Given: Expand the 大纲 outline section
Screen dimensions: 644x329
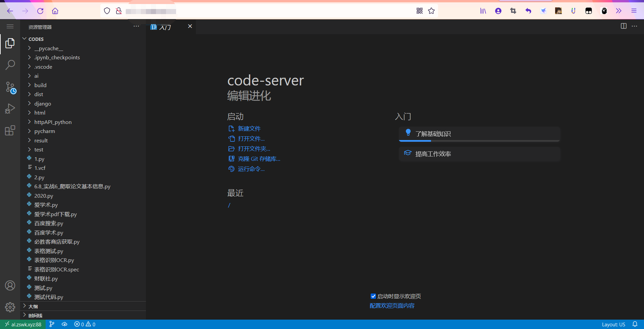Looking at the screenshot, I should click(x=83, y=306).
